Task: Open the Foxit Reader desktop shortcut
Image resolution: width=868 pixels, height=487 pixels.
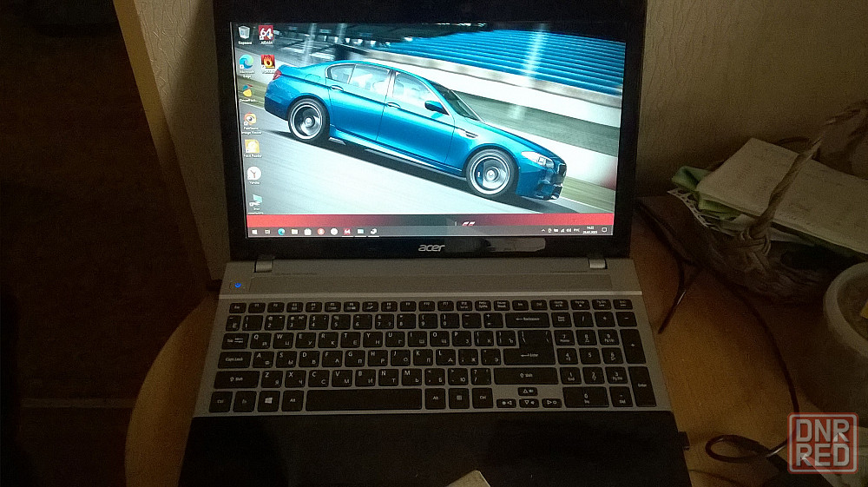Action: [253, 148]
